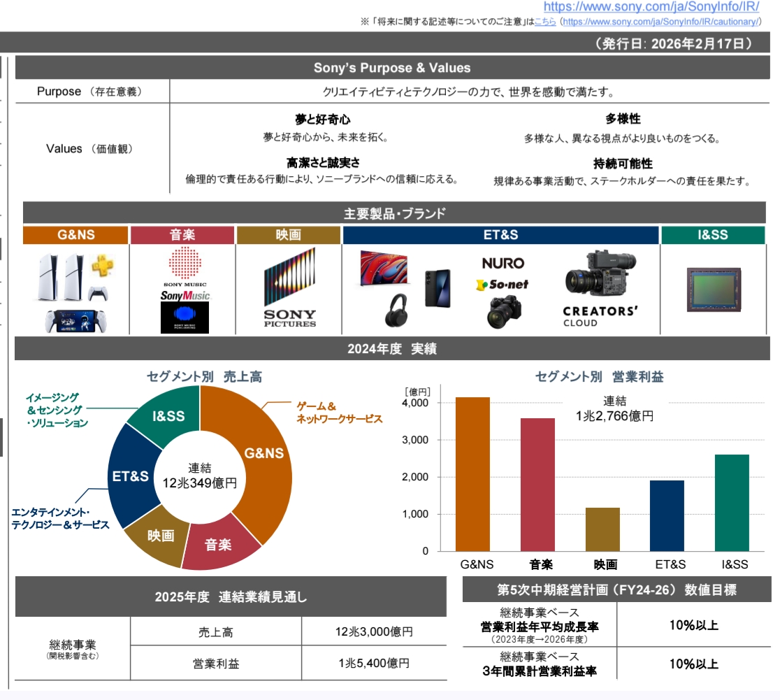Select the navy ET&S segment header

[500, 235]
